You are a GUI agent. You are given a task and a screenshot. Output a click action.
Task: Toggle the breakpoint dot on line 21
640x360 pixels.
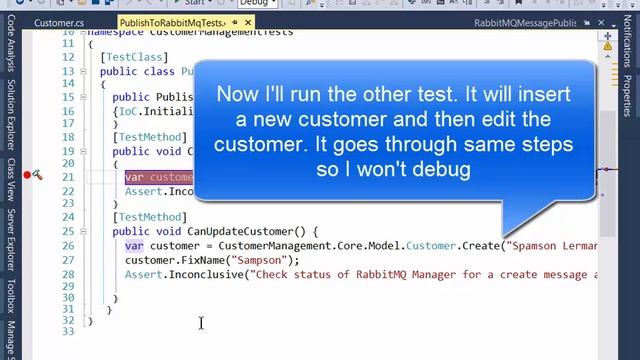click(x=27, y=175)
